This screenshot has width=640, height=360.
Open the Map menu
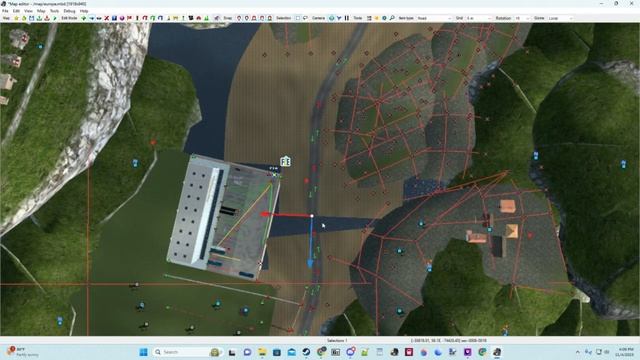(x=41, y=11)
